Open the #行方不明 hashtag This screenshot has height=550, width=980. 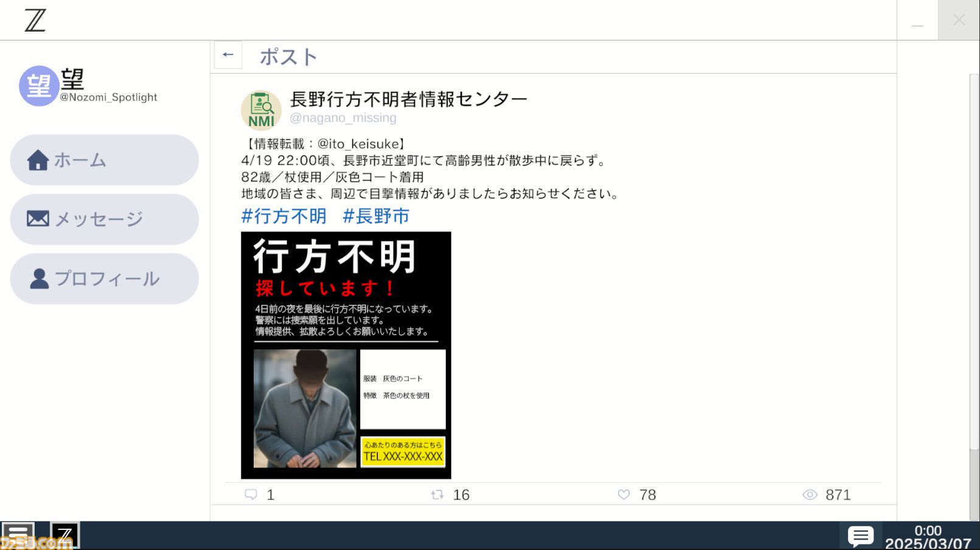[283, 216]
